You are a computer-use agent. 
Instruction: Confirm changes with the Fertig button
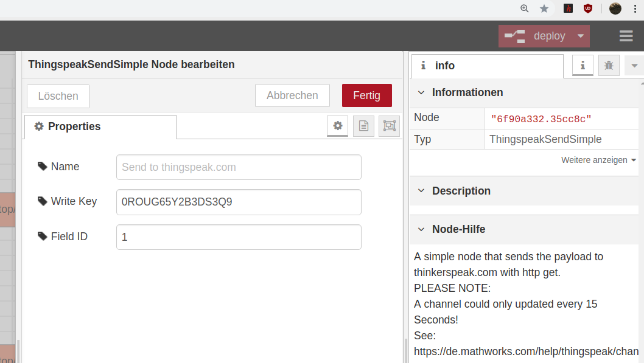(x=366, y=95)
